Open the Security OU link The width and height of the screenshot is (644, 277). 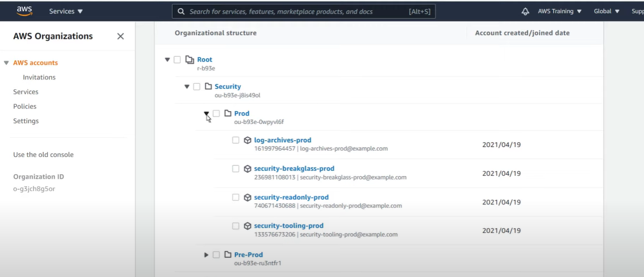point(227,86)
